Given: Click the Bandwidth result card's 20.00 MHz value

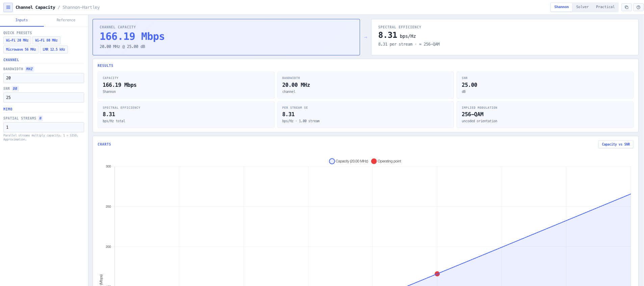Looking at the screenshot, I should click(x=296, y=85).
